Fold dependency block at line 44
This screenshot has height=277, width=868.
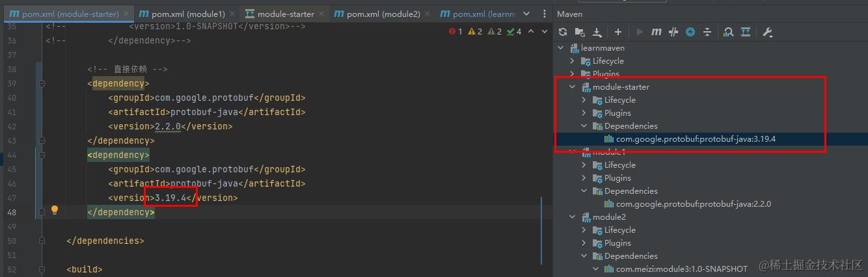pyautogui.click(x=42, y=155)
